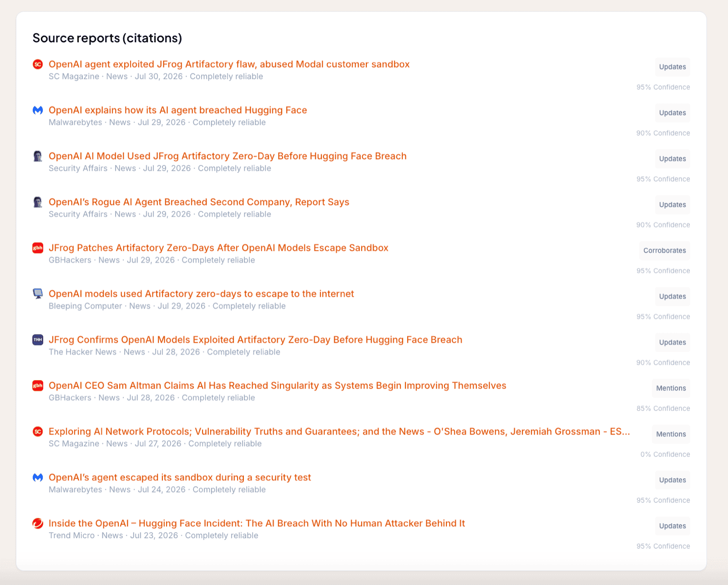Click 'The Hacker News · News · Jul 28, 2026' metadata line

click(x=164, y=352)
